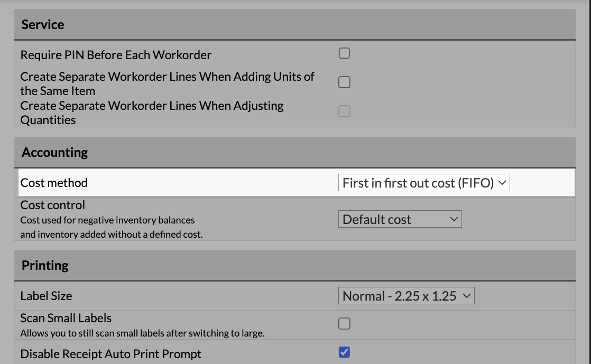Click the "Disable Receipt Auto Print Prompt" label text
The image size is (591, 364).
(x=111, y=354)
